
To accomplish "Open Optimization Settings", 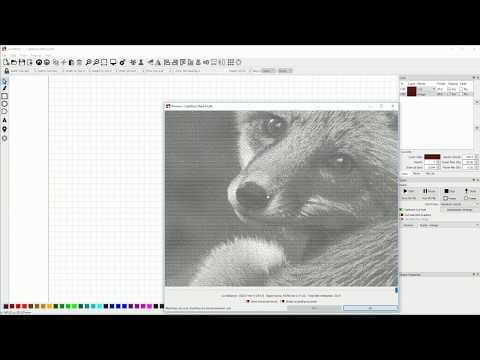I will 459,210.
